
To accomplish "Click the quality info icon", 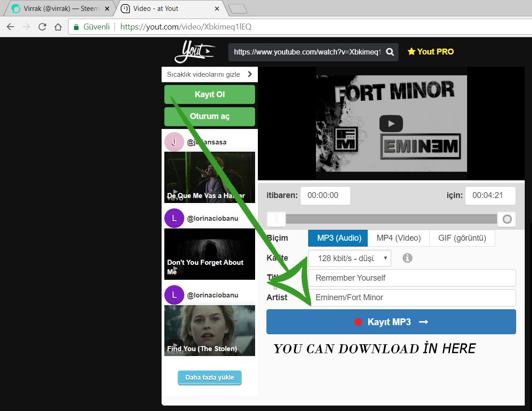I will click(x=407, y=258).
